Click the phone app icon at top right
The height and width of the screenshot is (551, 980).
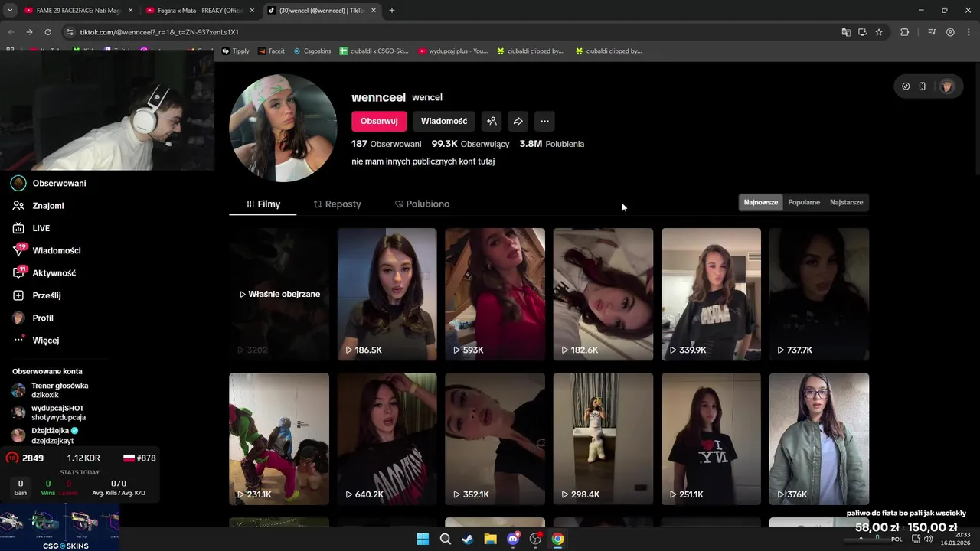click(x=922, y=86)
